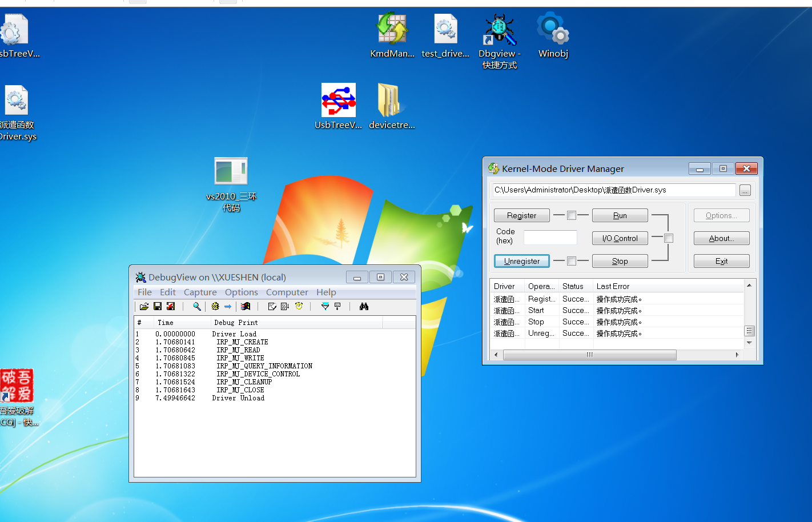Image resolution: width=812 pixels, height=522 pixels.
Task: Toggle the checkbox linking Register and Run
Action: [572, 215]
